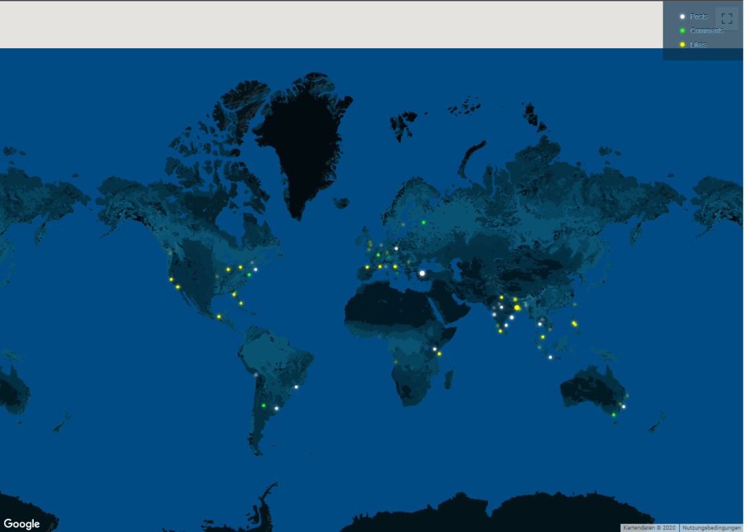Click the green marker in southeast Australia
Screen dimensions: 756x532
[x=614, y=414]
